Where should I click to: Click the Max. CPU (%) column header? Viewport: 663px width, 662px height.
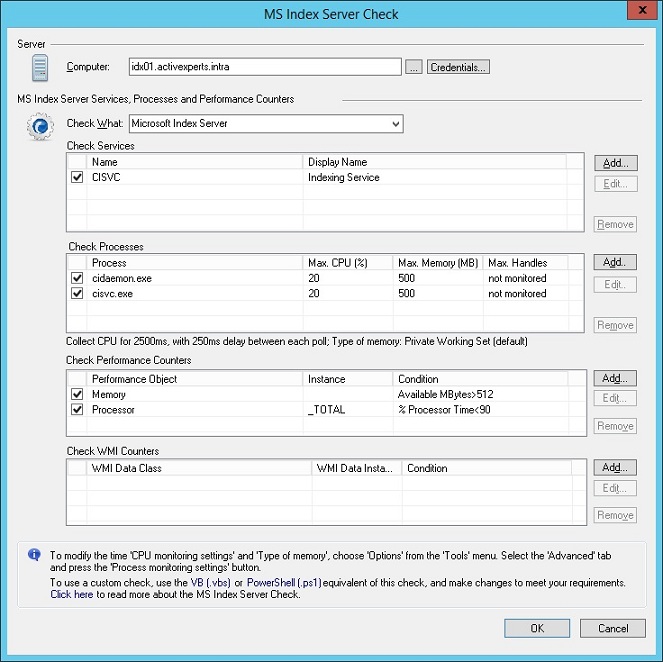[348, 263]
